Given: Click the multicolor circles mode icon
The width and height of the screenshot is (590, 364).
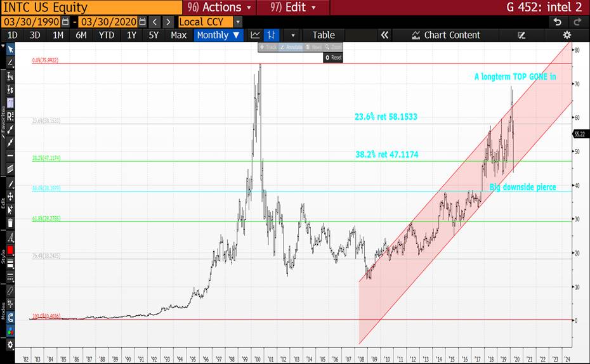Looking at the screenshot, I should coord(10,331).
